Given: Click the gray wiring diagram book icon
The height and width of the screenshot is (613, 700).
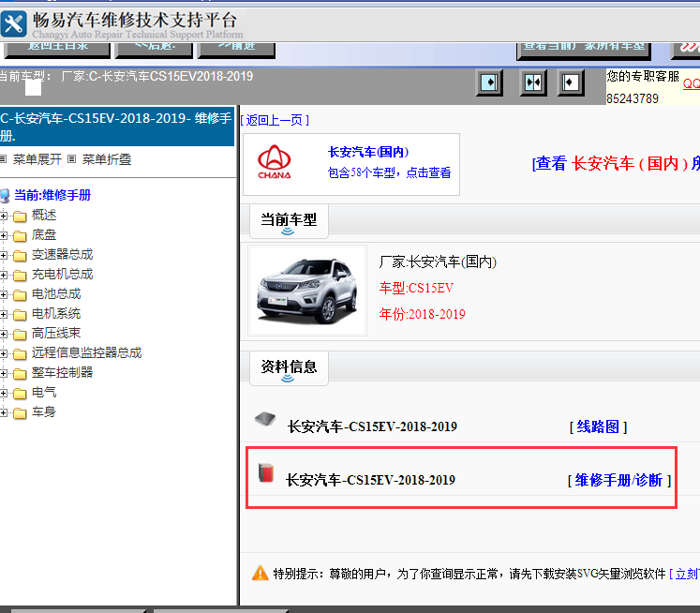Looking at the screenshot, I should 265,419.
